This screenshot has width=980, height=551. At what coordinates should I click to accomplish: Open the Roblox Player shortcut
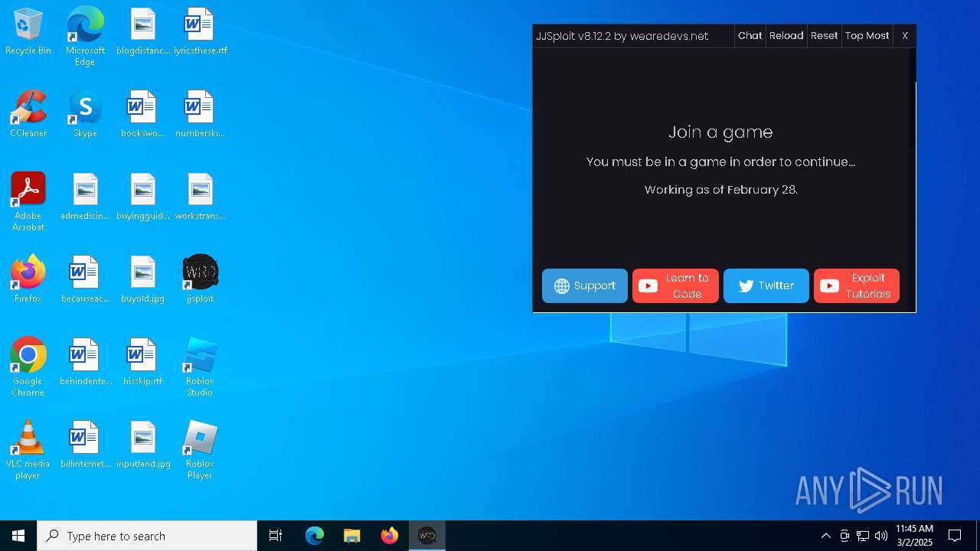[200, 450]
